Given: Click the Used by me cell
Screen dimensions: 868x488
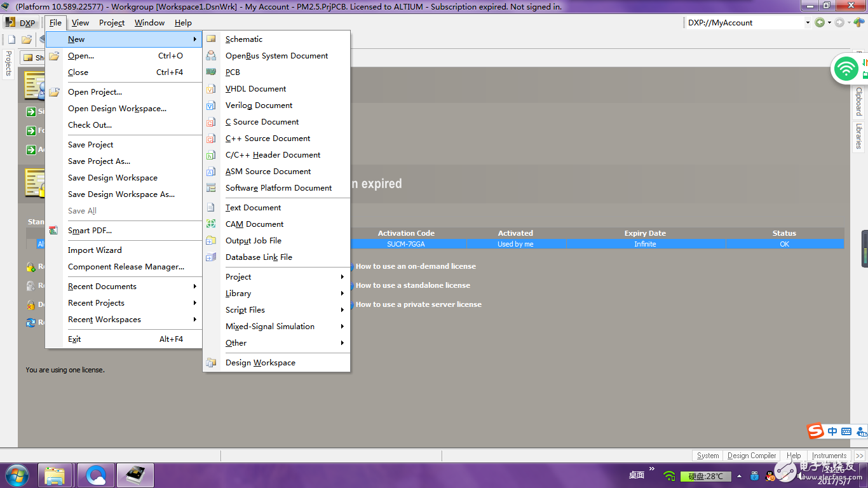Looking at the screenshot, I should pyautogui.click(x=515, y=244).
